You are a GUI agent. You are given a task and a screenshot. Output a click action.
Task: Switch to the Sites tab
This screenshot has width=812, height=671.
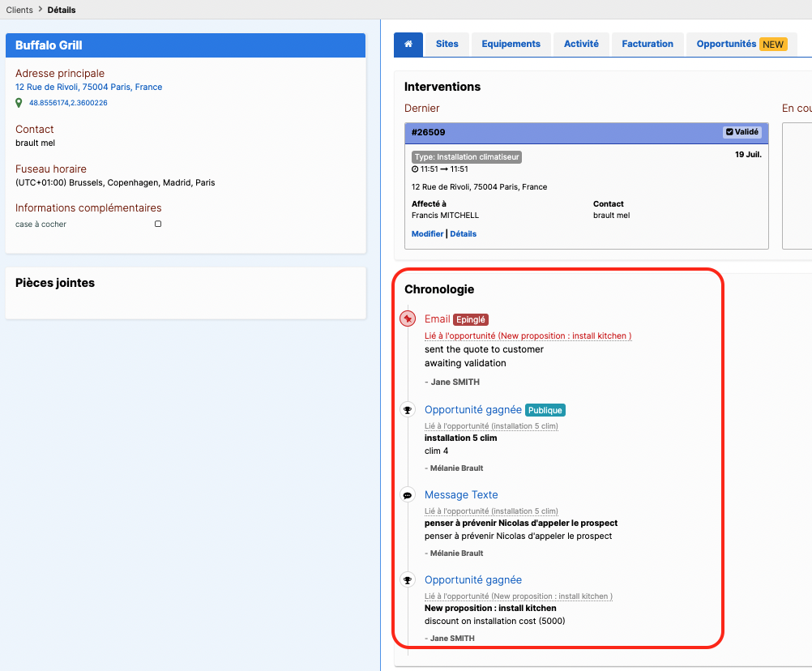click(x=447, y=44)
